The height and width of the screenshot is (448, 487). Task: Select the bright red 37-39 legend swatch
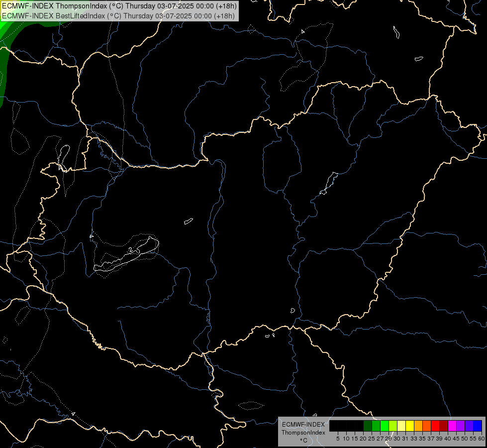pos(435,426)
